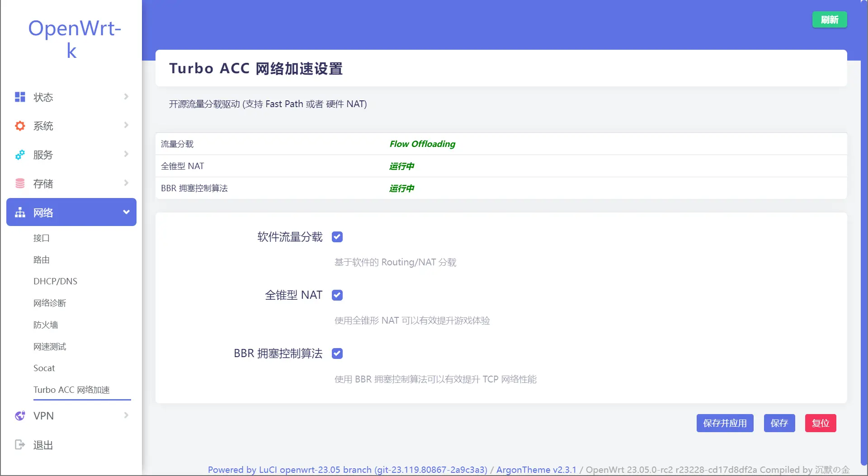The image size is (868, 476).
Task: Click the red 复位 button
Action: (821, 423)
